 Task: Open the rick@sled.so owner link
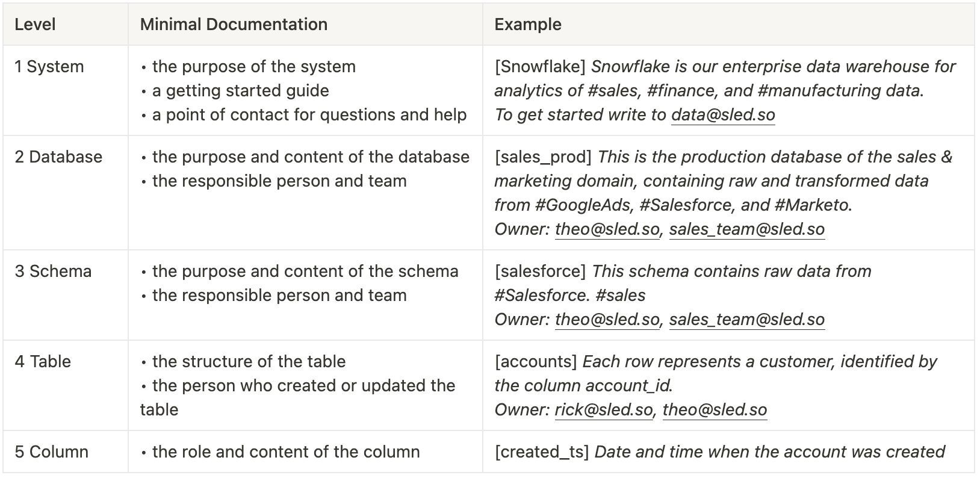pyautogui.click(x=603, y=409)
